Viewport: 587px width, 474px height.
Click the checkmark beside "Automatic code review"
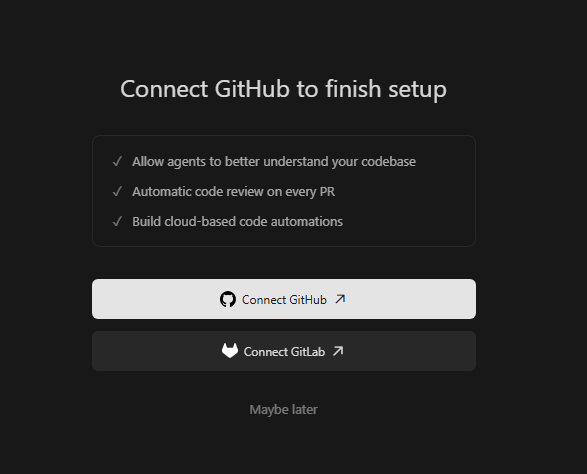coord(117,191)
